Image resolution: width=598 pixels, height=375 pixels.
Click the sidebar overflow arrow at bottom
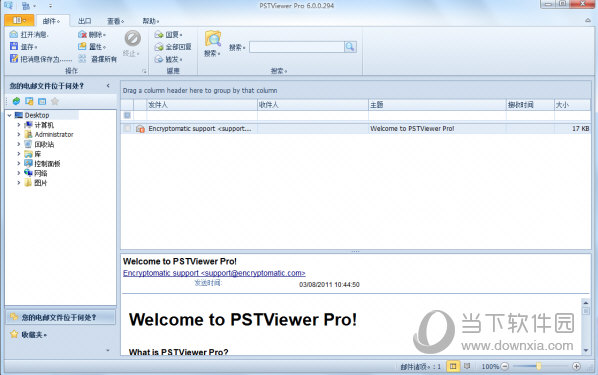click(x=108, y=350)
